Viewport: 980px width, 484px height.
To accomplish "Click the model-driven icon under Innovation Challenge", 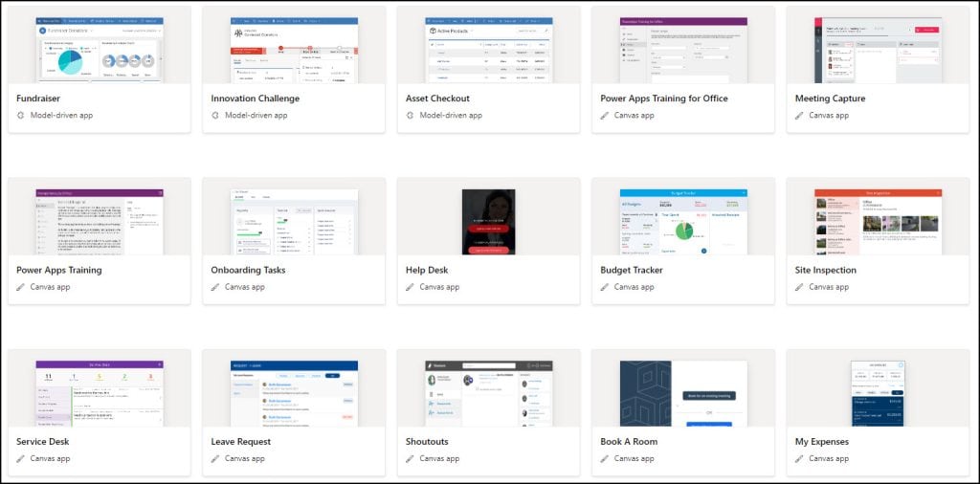I will coord(215,116).
